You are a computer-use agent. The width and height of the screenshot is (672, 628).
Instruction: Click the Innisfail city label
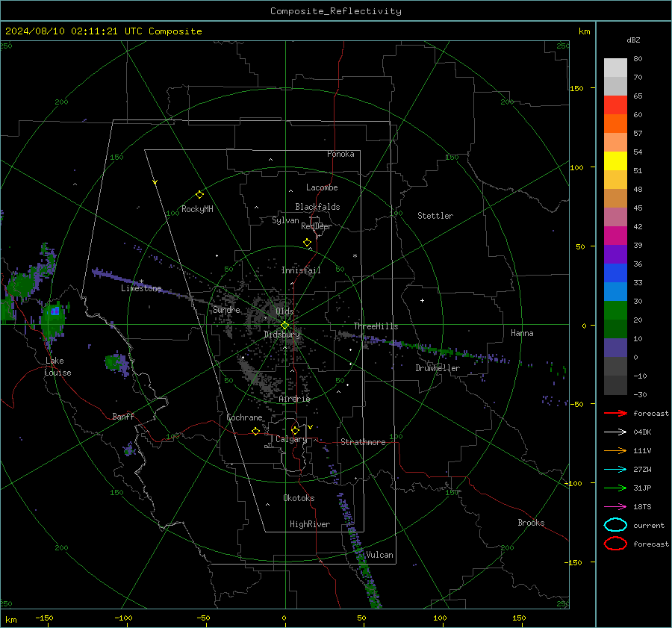tap(301, 270)
